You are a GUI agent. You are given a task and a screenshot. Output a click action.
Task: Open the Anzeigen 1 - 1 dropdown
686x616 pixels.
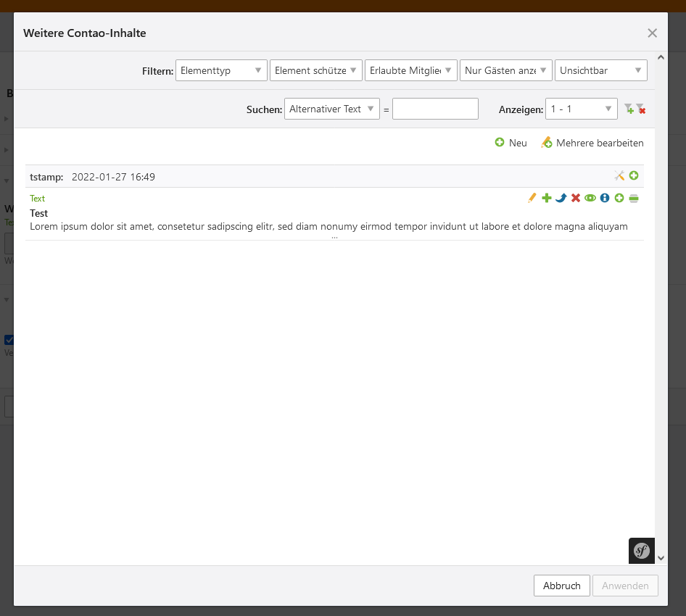click(x=581, y=109)
